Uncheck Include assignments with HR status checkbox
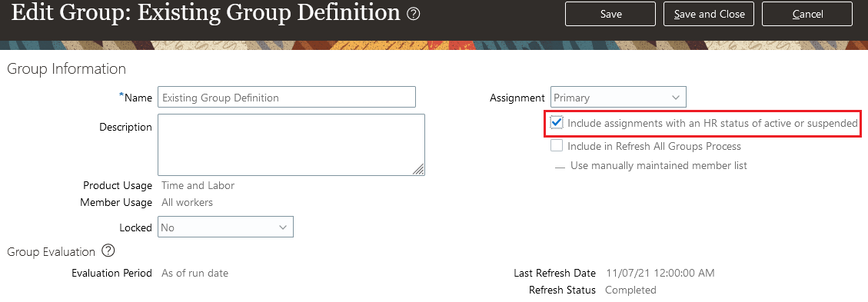Image resolution: width=868 pixels, height=302 pixels. pyautogui.click(x=557, y=123)
